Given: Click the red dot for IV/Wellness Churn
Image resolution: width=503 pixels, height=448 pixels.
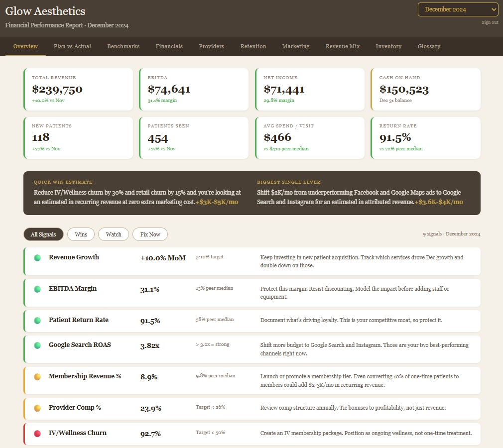Looking at the screenshot, I should pyautogui.click(x=37, y=434).
